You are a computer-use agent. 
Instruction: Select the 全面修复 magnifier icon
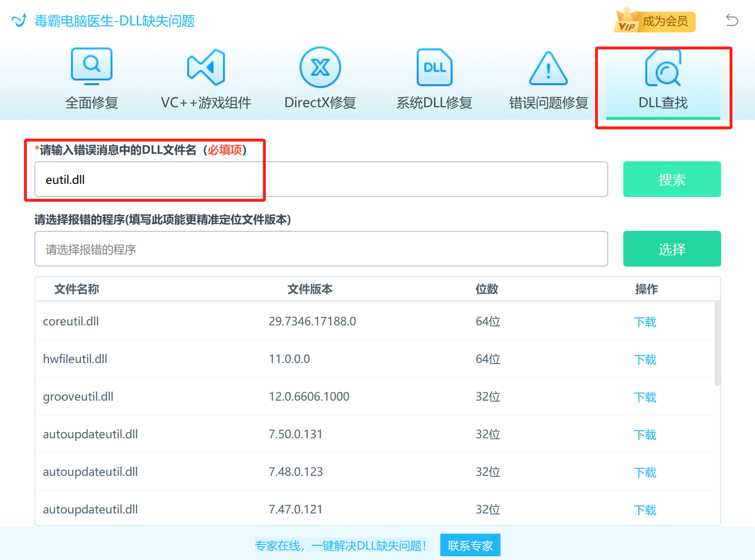pyautogui.click(x=91, y=66)
